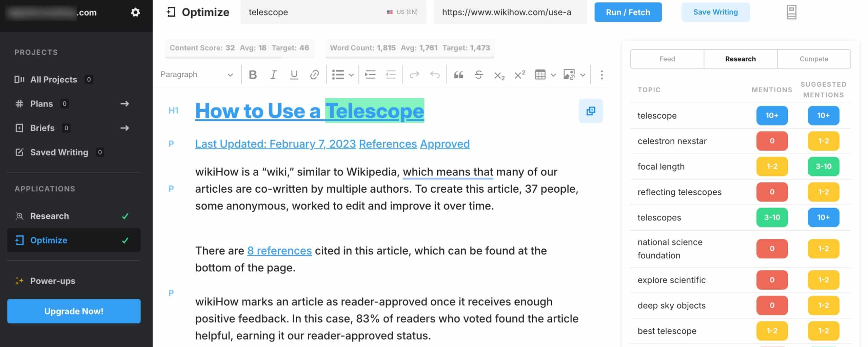Click the Optimize header icon
Image resolution: width=868 pixels, height=347 pixels.
(x=171, y=12)
